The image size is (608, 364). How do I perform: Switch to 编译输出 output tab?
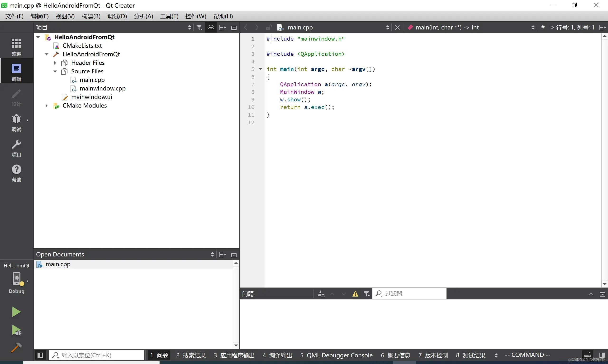(x=277, y=355)
